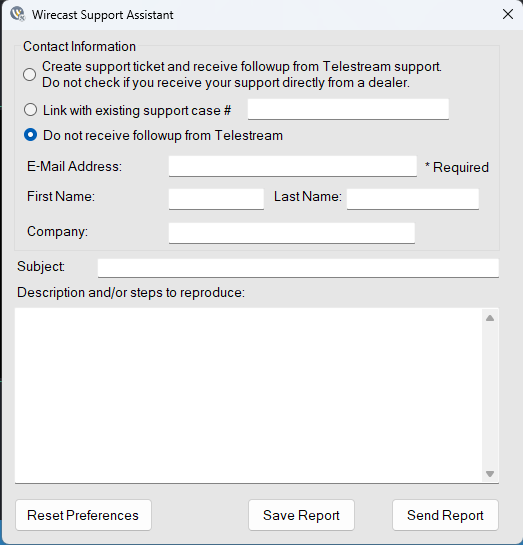Focus the Last Name text field
This screenshot has height=545, width=523.
[413, 199]
